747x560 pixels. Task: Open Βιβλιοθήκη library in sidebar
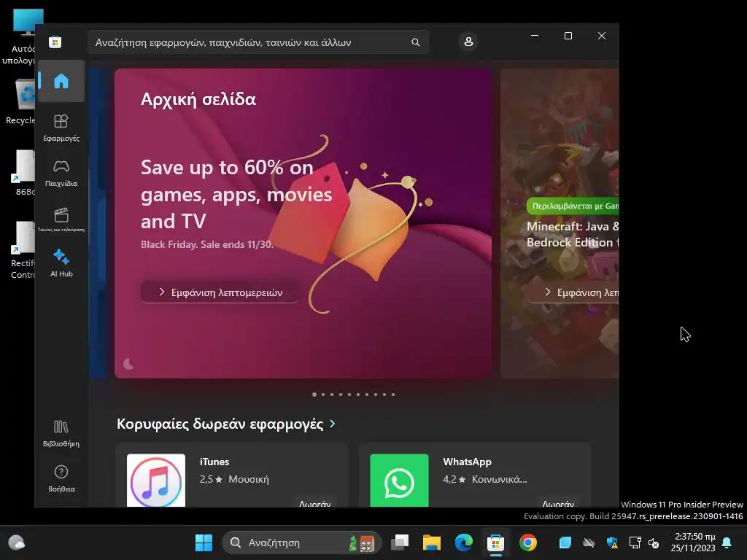[x=61, y=433]
